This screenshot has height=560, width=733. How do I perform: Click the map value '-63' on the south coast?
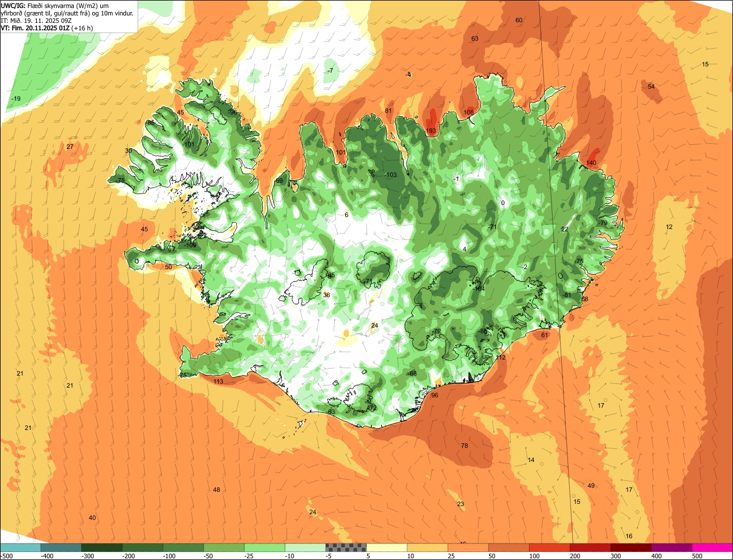click(330, 412)
